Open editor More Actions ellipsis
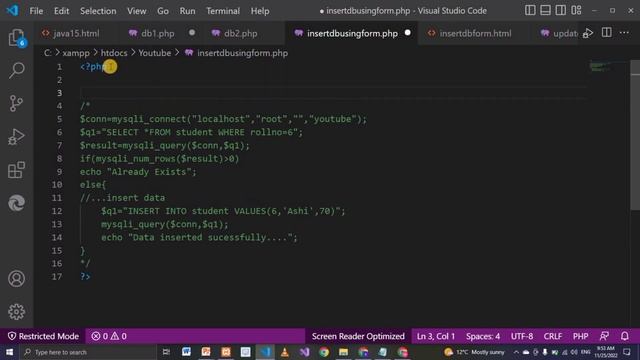This screenshot has width=640, height=360. (x=624, y=33)
